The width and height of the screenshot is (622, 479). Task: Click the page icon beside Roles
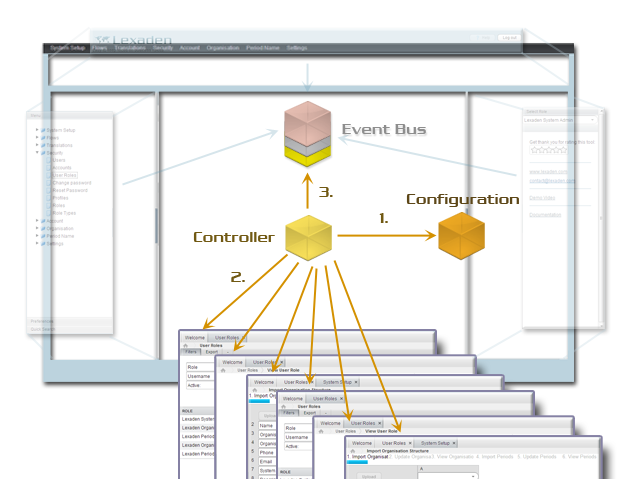pos(49,205)
